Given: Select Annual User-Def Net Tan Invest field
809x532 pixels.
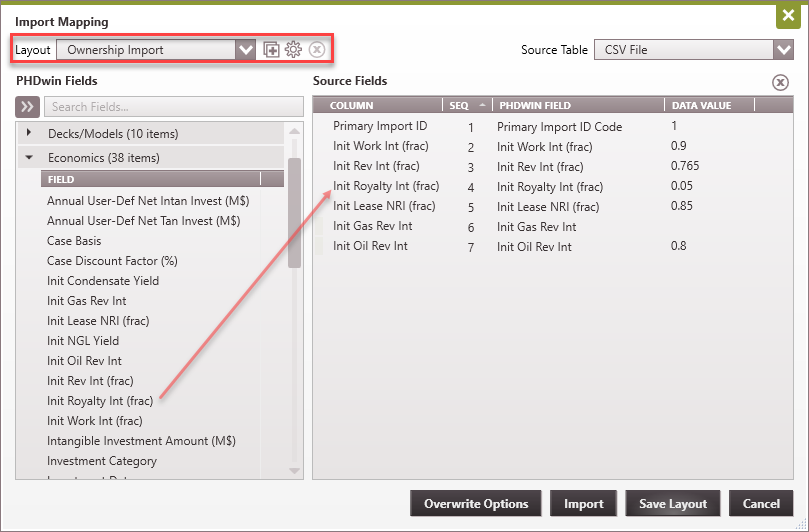Looking at the screenshot, I should [x=143, y=221].
